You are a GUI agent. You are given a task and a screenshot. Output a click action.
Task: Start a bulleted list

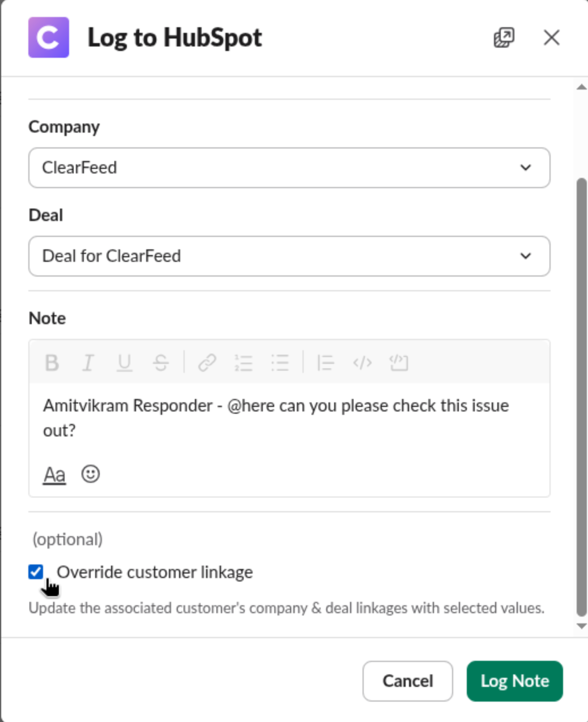pyautogui.click(x=280, y=363)
